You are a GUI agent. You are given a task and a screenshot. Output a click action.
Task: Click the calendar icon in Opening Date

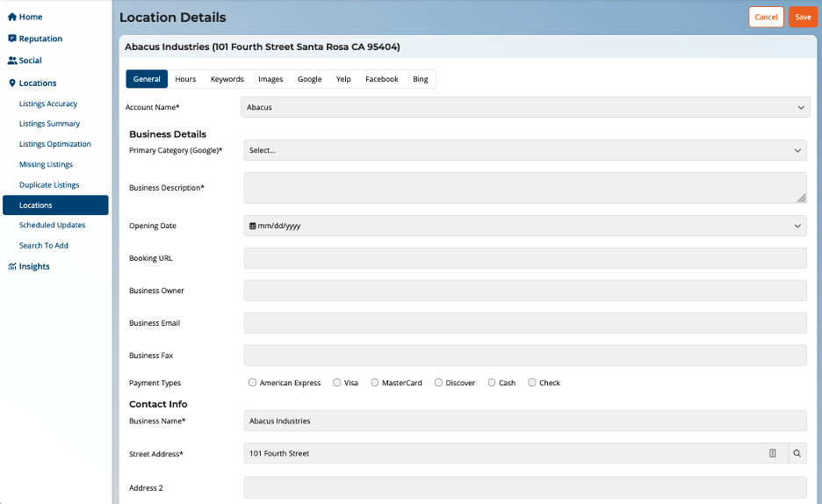(253, 226)
